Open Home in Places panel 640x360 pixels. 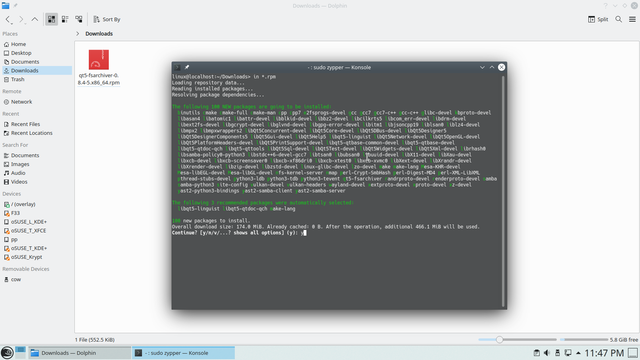(18, 44)
